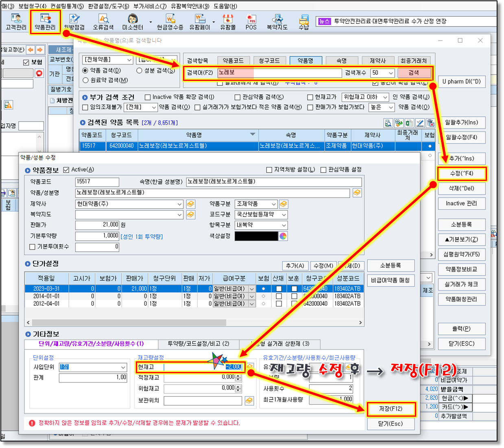This screenshot has width=504, height=448.
Task: Open 환경설정/도구(6) menu
Action: click(x=108, y=6)
